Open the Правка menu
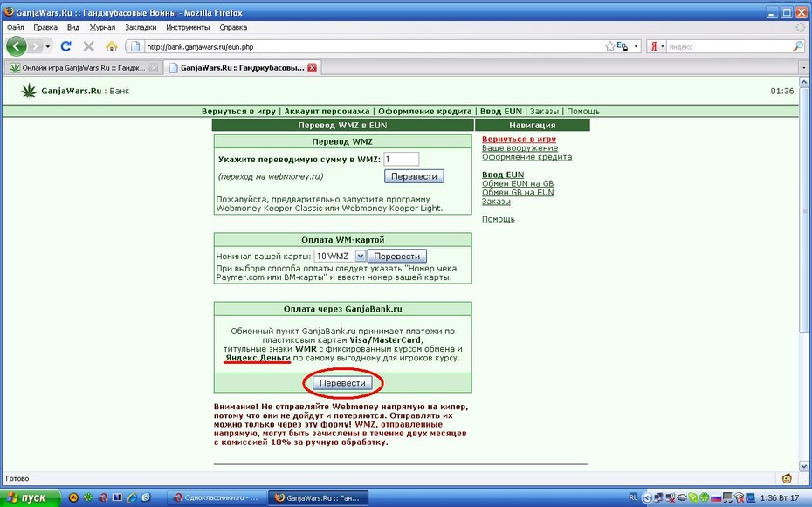This screenshot has width=812, height=507. (45, 27)
